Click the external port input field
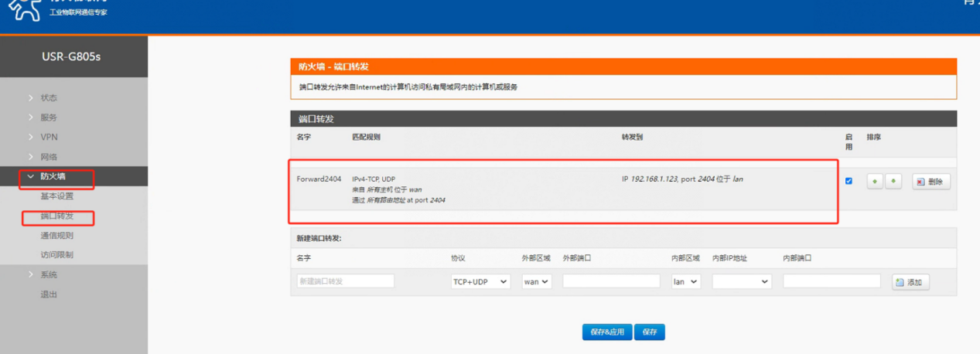 tap(611, 281)
